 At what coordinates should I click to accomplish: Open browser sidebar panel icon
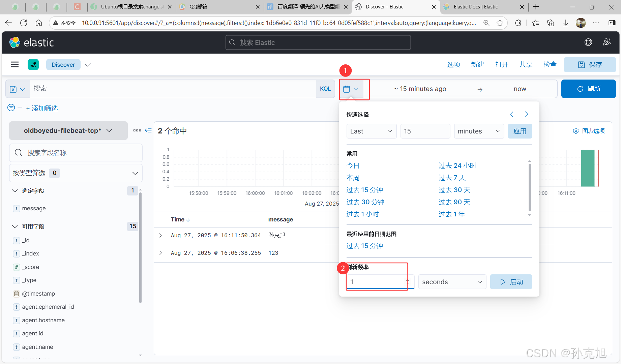coord(612,23)
